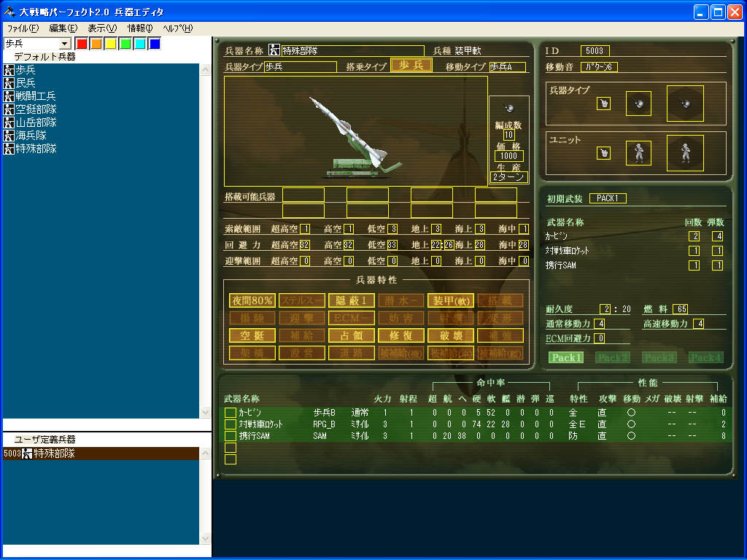Screen dimensions: 747x560
Task: Click ID 5003 input field
Action: [x=595, y=50]
